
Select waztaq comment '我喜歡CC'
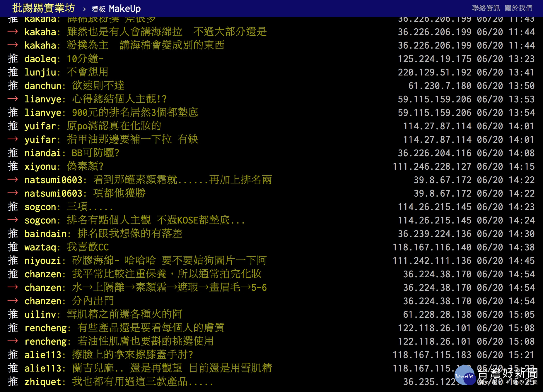(x=88, y=247)
